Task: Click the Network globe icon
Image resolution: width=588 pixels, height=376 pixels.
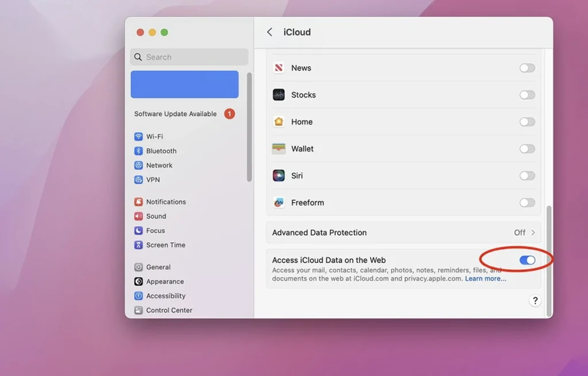Action: pos(138,165)
